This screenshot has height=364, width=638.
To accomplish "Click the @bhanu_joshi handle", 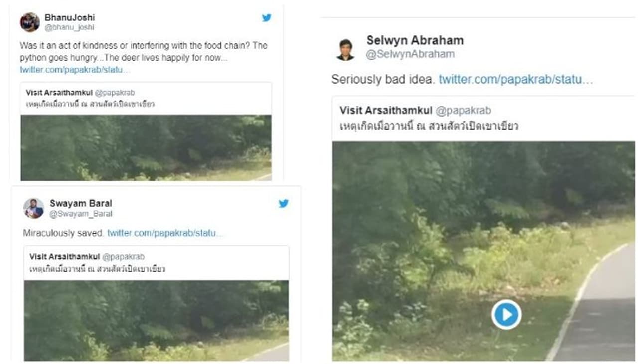I will pyautogui.click(x=69, y=27).
